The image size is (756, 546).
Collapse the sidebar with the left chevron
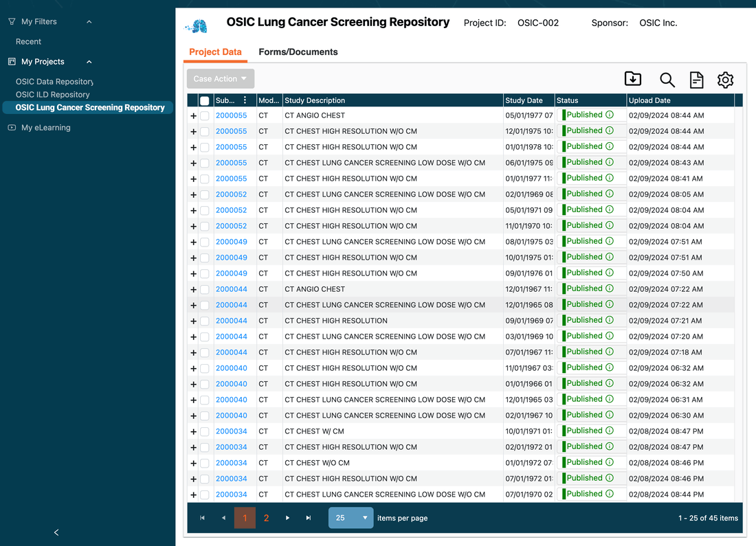(56, 532)
